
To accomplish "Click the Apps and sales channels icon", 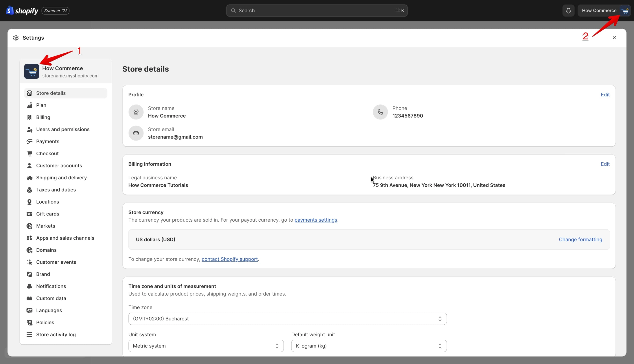I will point(29,238).
